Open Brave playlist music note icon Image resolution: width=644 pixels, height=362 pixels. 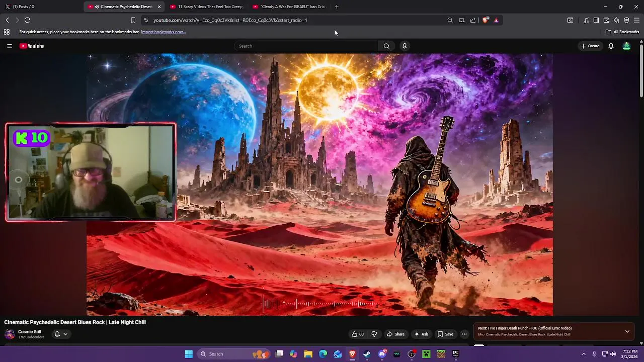[x=586, y=20]
